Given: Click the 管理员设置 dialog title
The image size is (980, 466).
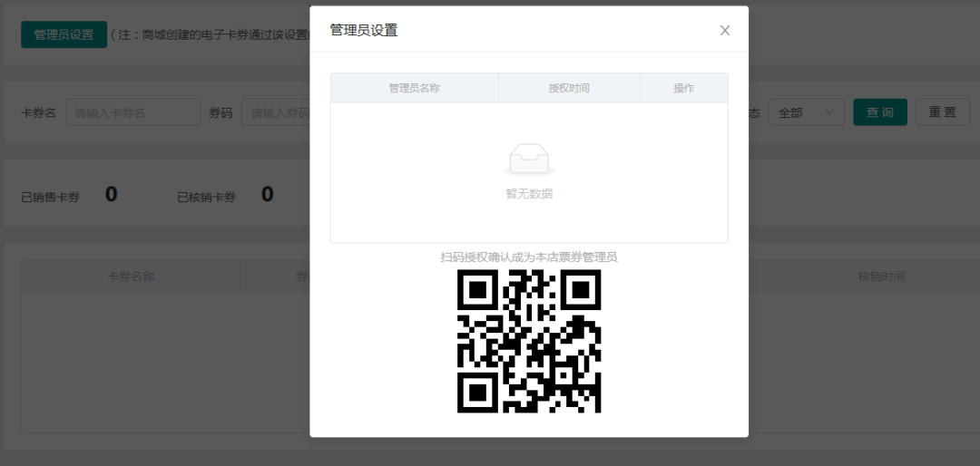Looking at the screenshot, I should (364, 30).
